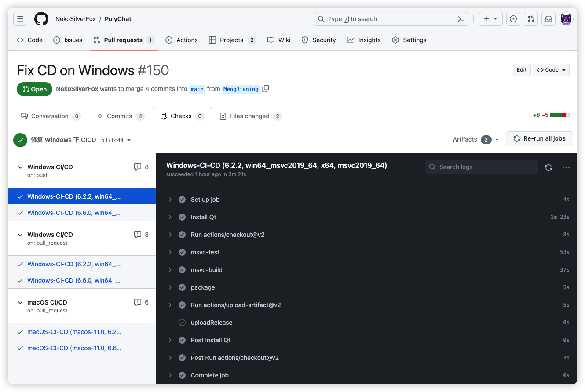Screen dimensions: 585x392
Task: Open the log options three-dot menu
Action: click(x=566, y=167)
